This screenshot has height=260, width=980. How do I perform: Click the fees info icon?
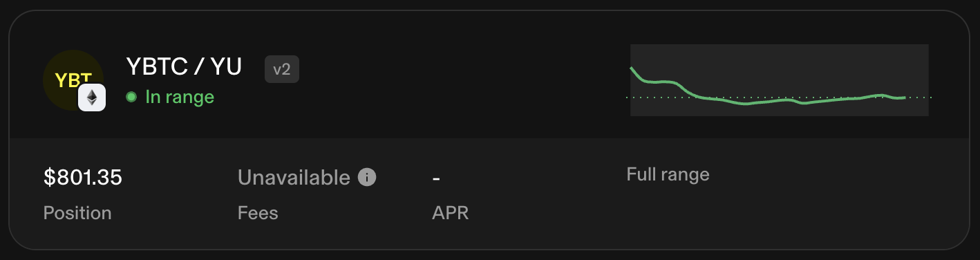tap(367, 178)
